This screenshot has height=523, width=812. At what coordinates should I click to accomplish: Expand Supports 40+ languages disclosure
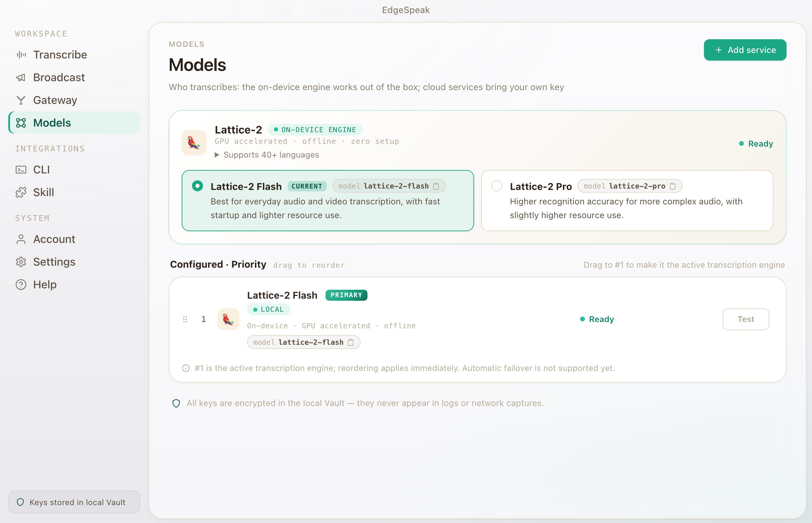click(267, 155)
